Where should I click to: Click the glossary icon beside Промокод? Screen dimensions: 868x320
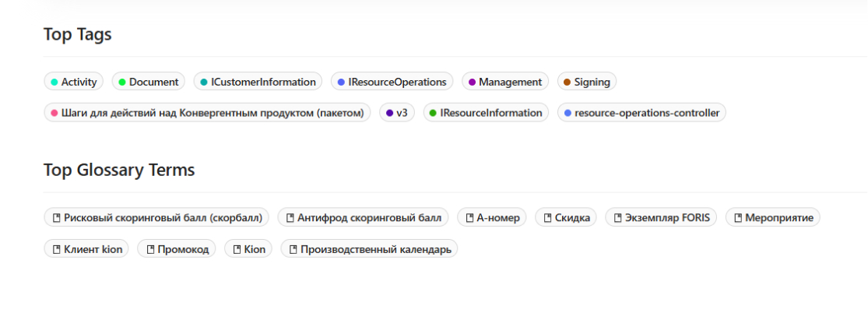coord(150,250)
